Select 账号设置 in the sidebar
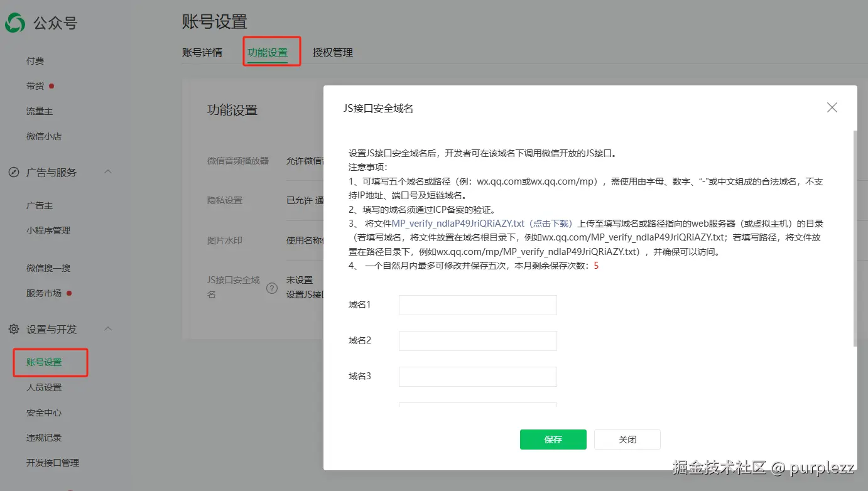 [x=44, y=362]
